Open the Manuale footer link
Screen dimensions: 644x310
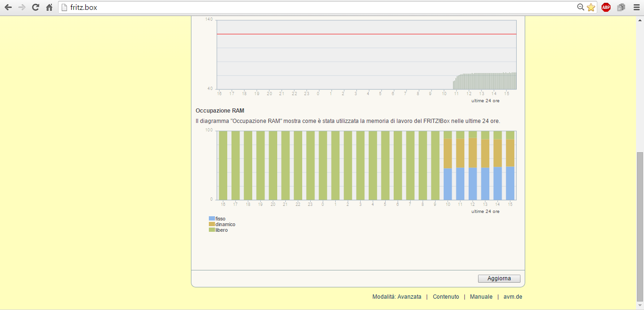(x=481, y=297)
